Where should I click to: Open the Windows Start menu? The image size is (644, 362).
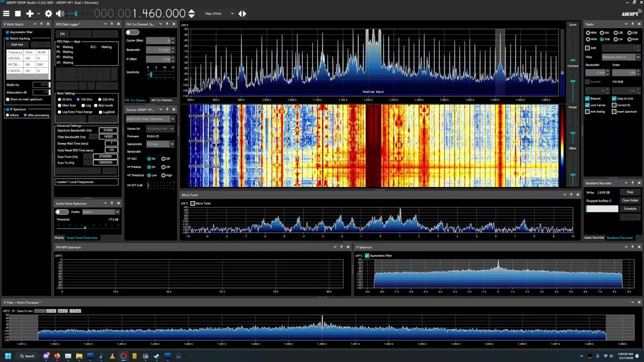(8, 356)
